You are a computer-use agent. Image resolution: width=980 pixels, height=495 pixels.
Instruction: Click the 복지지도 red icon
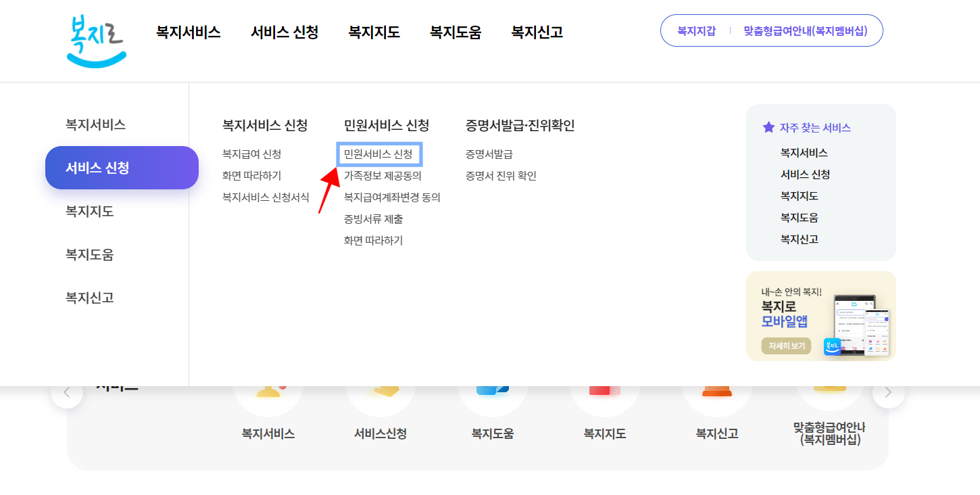click(x=605, y=385)
